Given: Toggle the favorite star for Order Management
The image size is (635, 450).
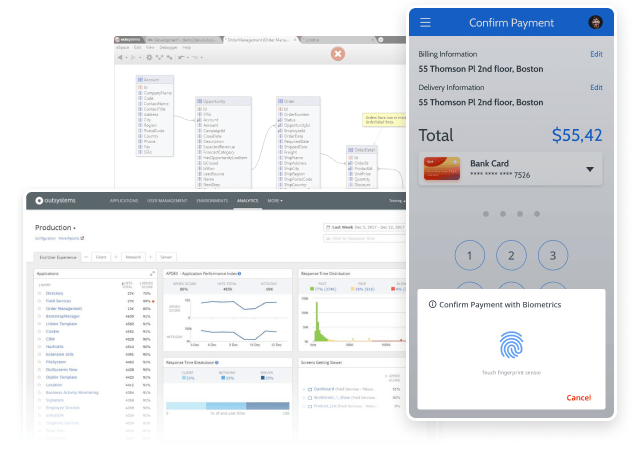Looking at the screenshot, I should tap(39, 309).
